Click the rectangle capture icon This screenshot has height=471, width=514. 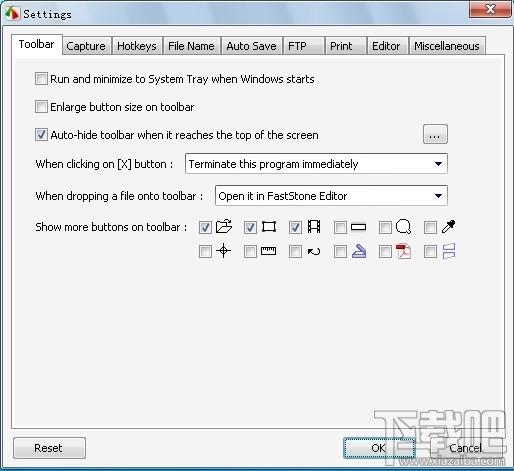(x=269, y=227)
